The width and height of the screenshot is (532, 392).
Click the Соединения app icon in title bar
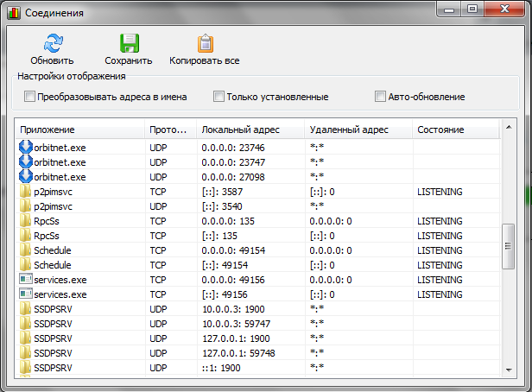tap(14, 14)
